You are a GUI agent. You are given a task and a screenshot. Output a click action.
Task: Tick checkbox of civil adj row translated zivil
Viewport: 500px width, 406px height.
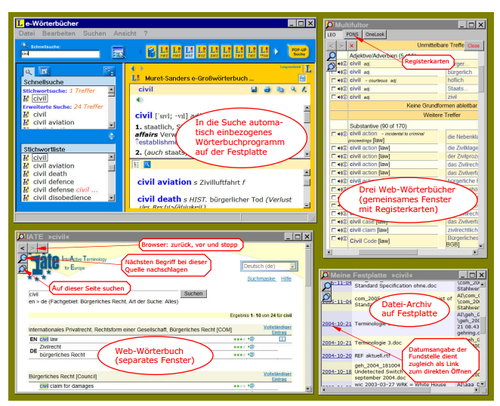333,97
